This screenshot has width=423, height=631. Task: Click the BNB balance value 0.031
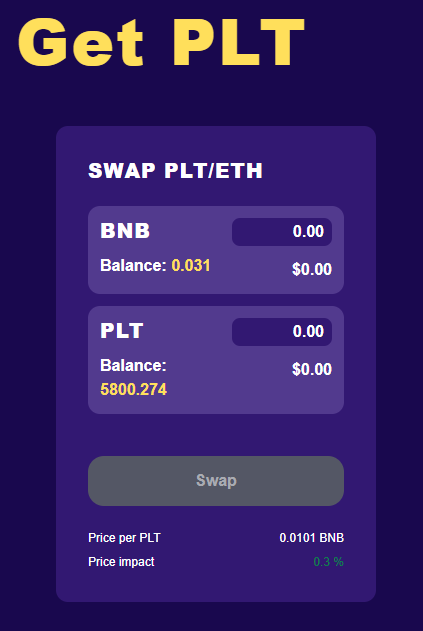191,266
